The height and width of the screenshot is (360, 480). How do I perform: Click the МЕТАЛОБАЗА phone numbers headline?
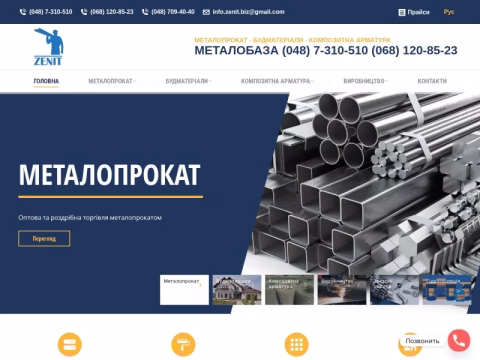tap(326, 51)
